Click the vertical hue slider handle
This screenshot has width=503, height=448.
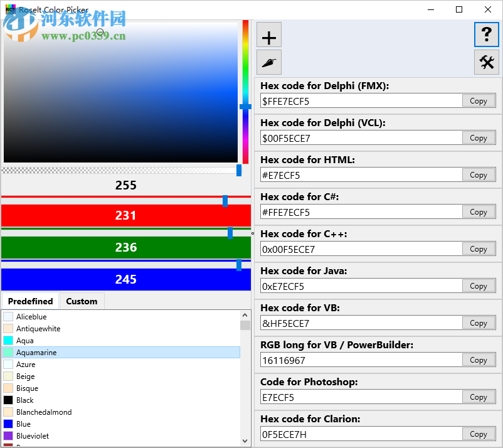click(245, 106)
